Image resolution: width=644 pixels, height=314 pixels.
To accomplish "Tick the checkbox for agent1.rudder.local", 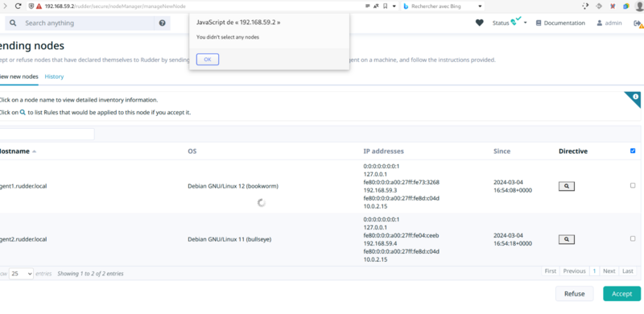I will 633,185.
